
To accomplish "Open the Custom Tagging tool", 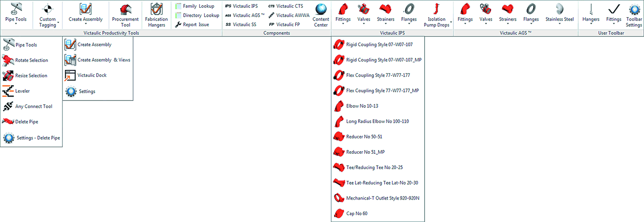I will (47, 15).
